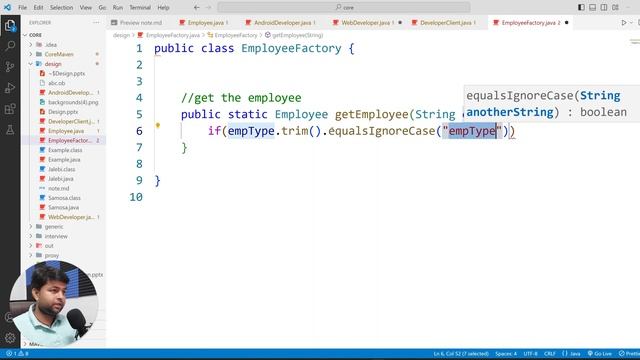The width and height of the screenshot is (640, 360).
Task: Open the Manage settings gear icon
Action: (x=10, y=338)
